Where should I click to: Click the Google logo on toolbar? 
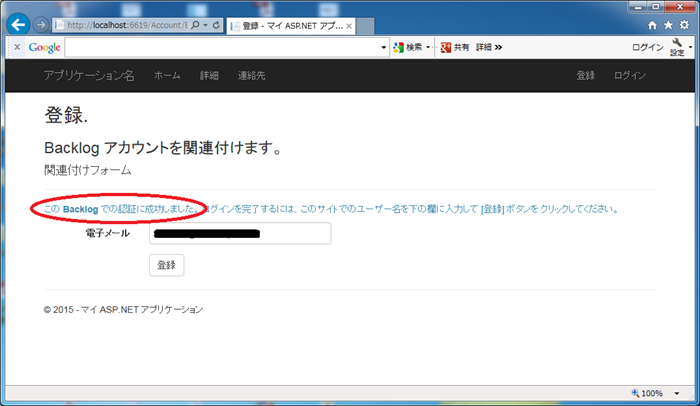click(x=44, y=47)
